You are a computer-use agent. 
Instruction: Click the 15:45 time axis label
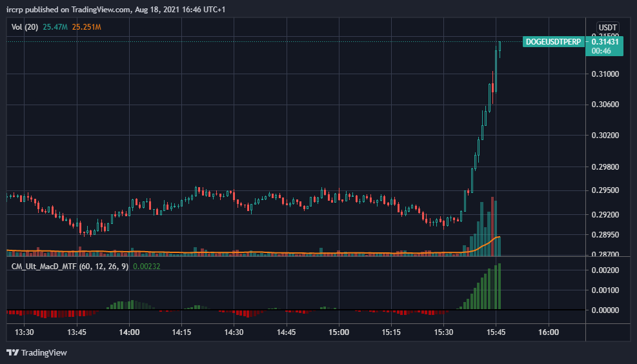click(x=496, y=332)
